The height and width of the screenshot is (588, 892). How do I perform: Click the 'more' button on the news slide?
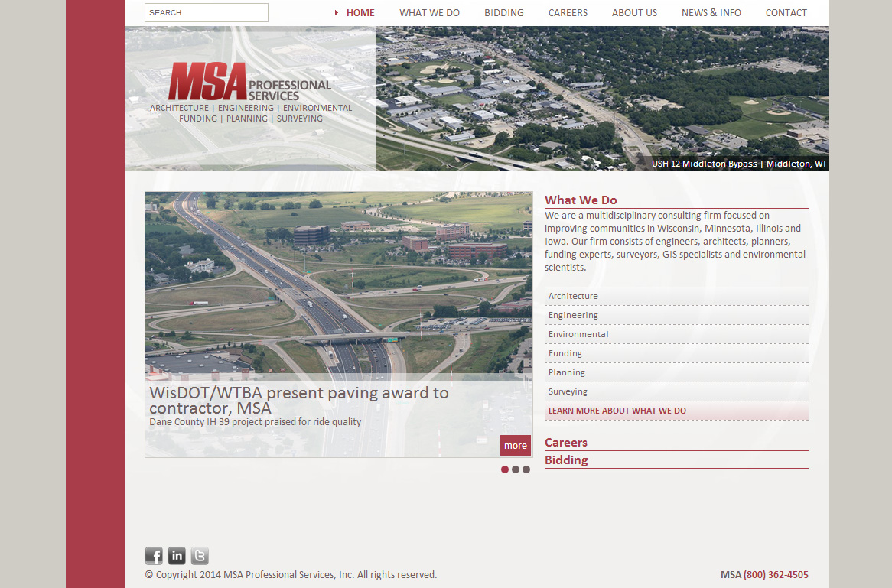(x=515, y=445)
